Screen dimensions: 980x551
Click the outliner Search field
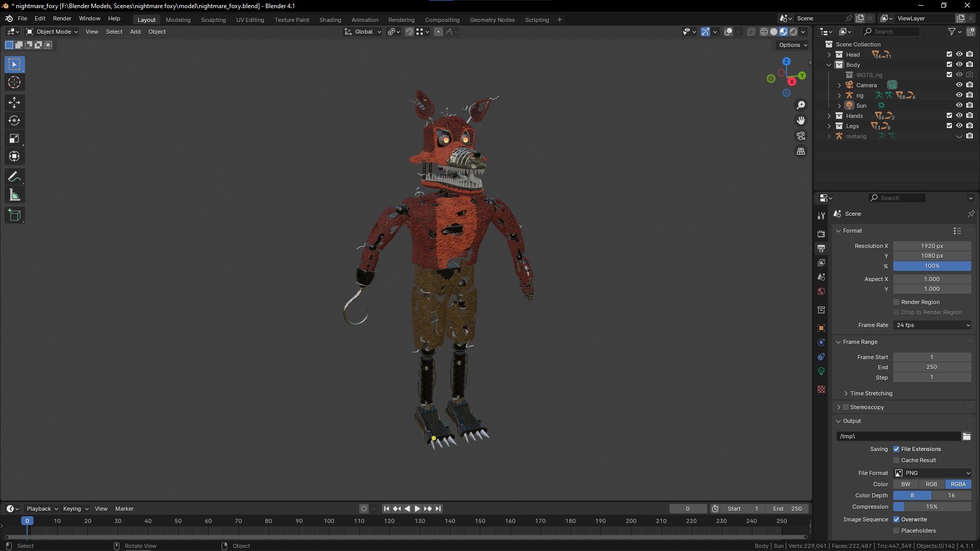pyautogui.click(x=891, y=32)
